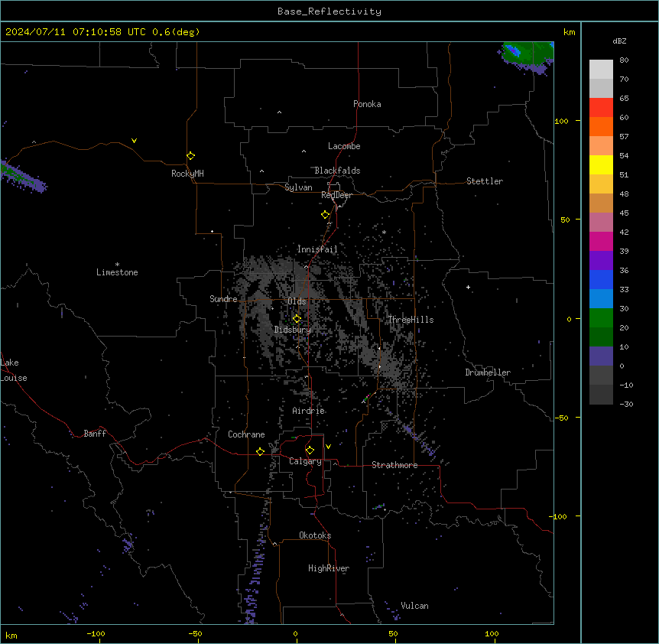Click the Stettler label
Image resolution: width=659 pixels, height=644 pixels.
click(485, 181)
